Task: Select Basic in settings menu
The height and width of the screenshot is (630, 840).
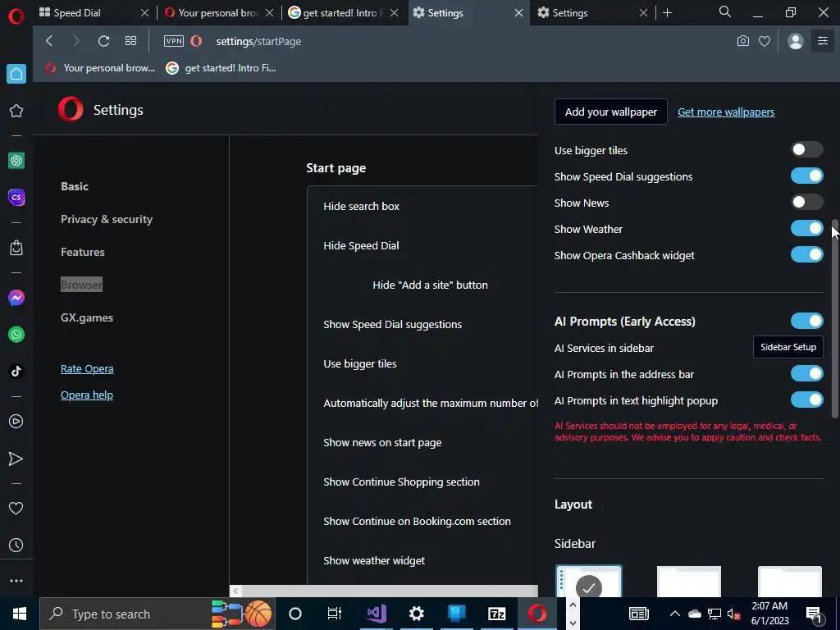Action: (75, 186)
